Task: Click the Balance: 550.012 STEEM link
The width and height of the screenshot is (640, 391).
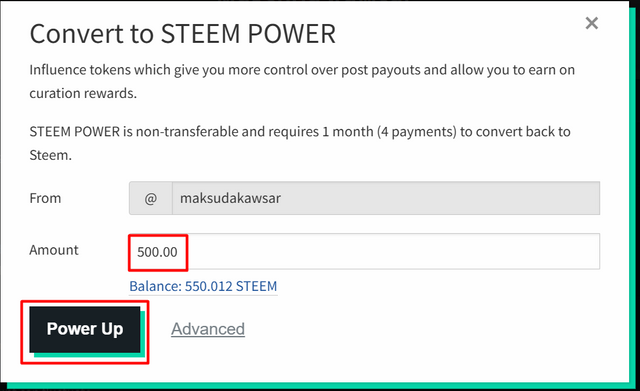Action: coord(203,286)
